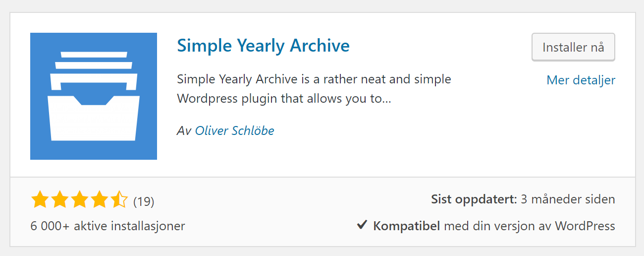Open the Simple Yearly Archive title link
Image resolution: width=644 pixels, height=256 pixels.
(x=263, y=46)
